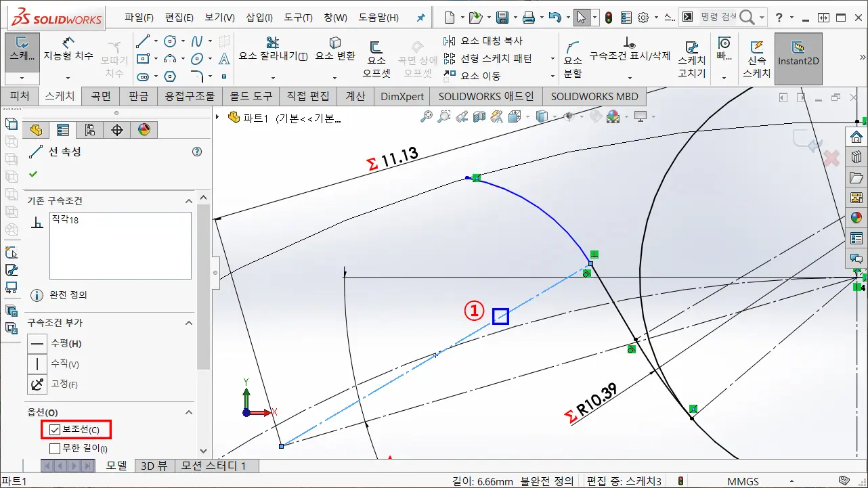This screenshot has height=488, width=868.
Task: Open the DisplayManager tab icon in panel
Action: [x=144, y=130]
